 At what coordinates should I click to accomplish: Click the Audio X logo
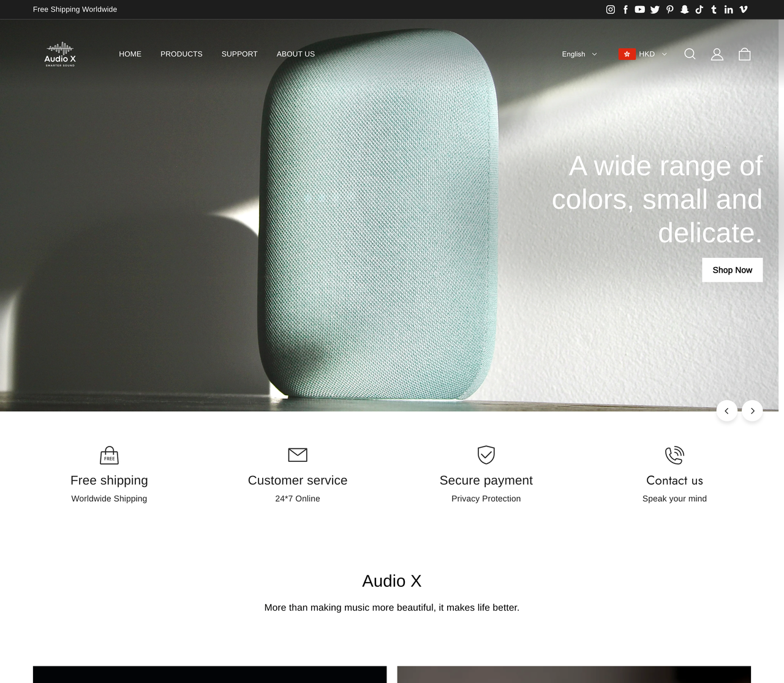click(60, 54)
